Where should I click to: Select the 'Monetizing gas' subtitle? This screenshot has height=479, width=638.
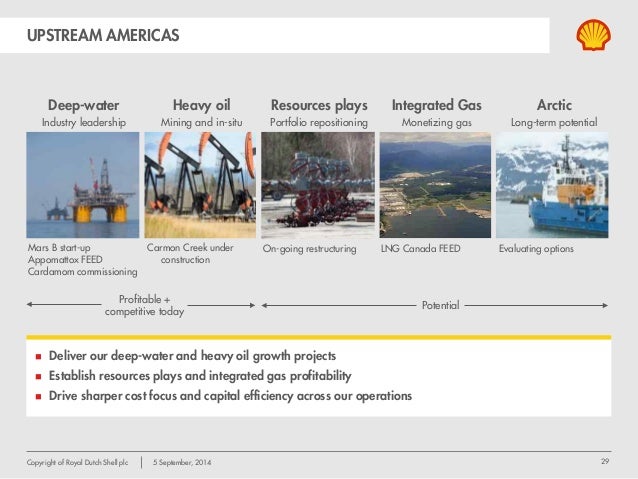[x=437, y=122]
